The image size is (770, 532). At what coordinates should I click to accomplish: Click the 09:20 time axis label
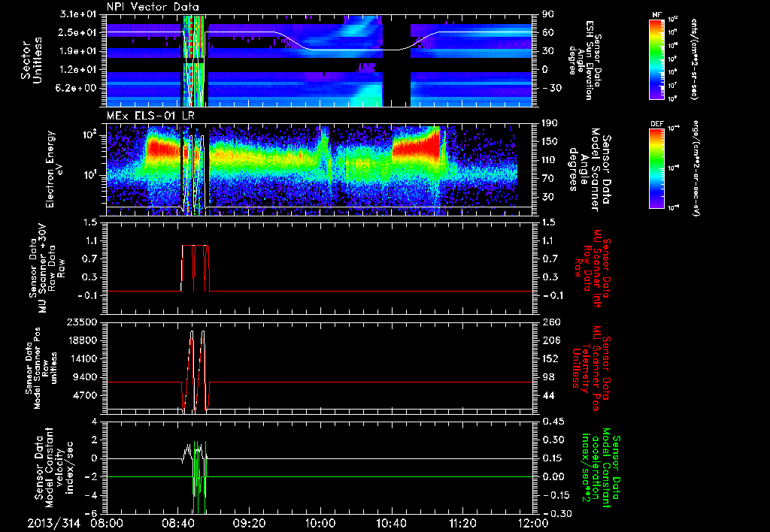pyautogui.click(x=249, y=523)
